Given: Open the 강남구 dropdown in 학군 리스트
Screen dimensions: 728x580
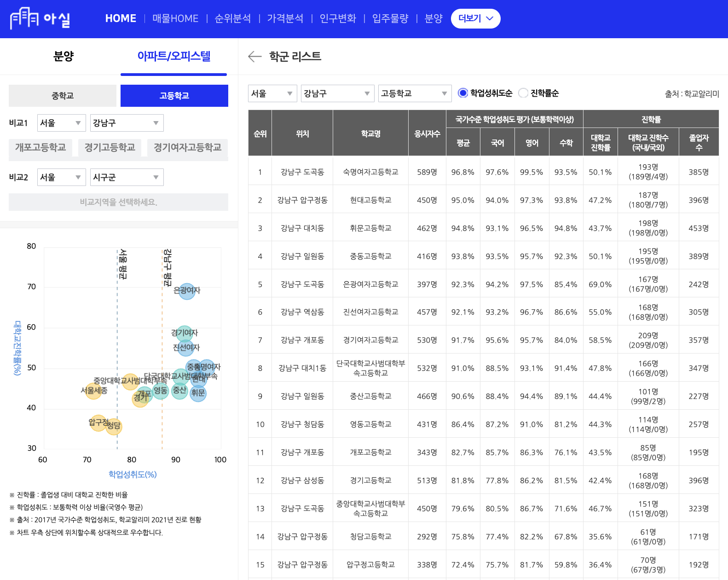Looking at the screenshot, I should click(x=337, y=93).
